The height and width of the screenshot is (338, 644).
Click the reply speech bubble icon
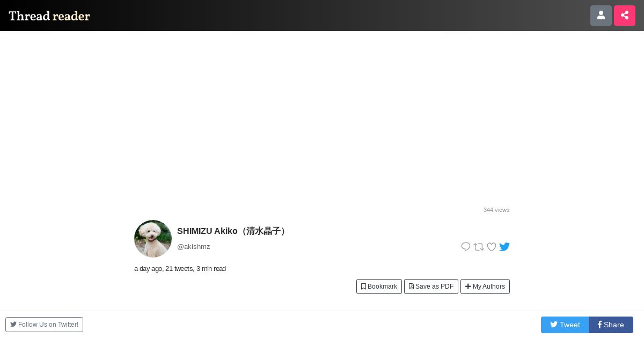pos(466,247)
